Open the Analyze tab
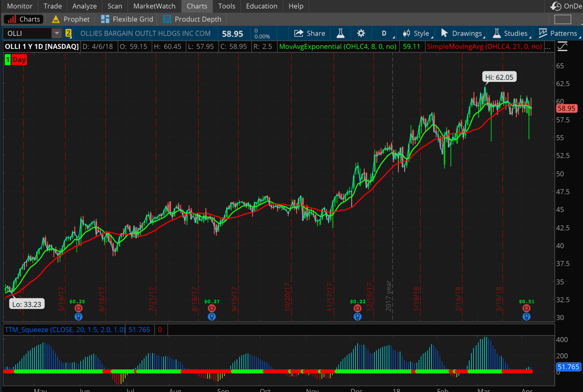Screen dimensions: 583x392 click(84, 6)
